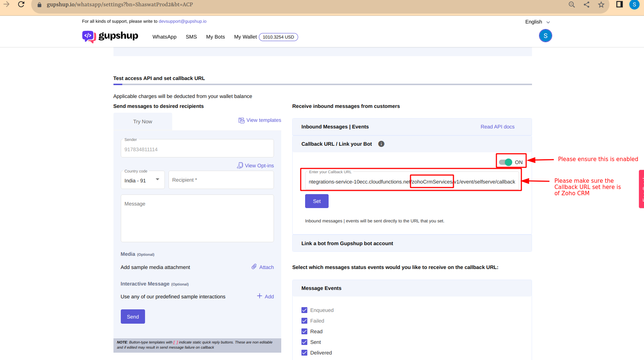The image size is (644, 360).
Task: Open the Chrome profile avatar
Action: click(x=634, y=4)
